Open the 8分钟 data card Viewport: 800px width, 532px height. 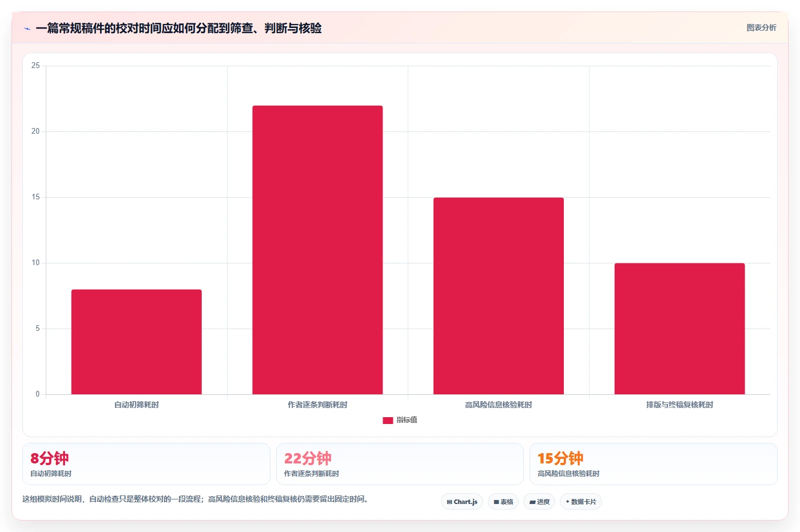pyautogui.click(x=146, y=464)
